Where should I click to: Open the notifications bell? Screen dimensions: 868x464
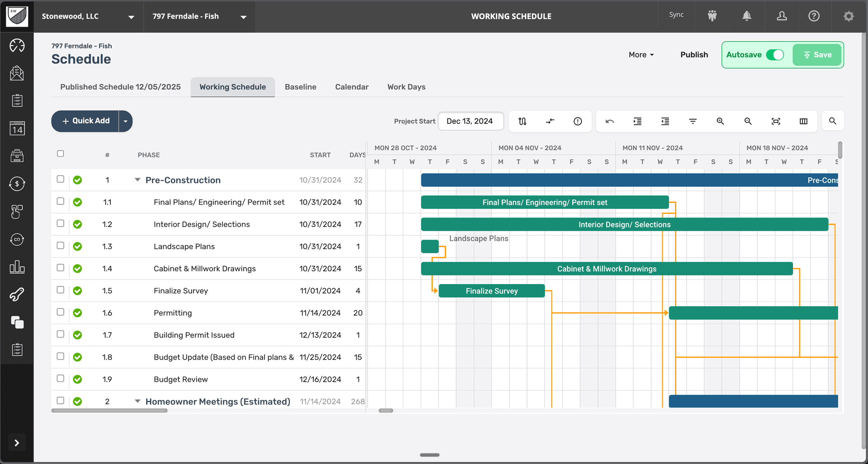point(747,16)
